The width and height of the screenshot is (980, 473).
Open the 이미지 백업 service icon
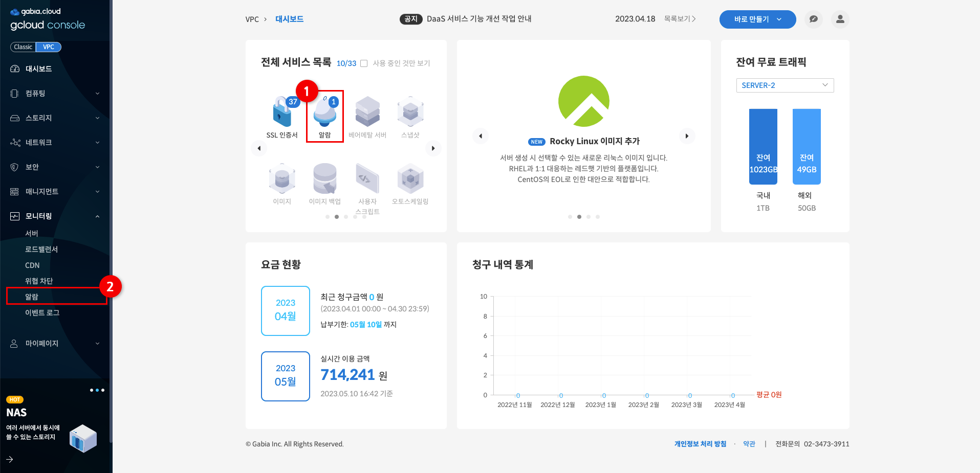point(325,179)
